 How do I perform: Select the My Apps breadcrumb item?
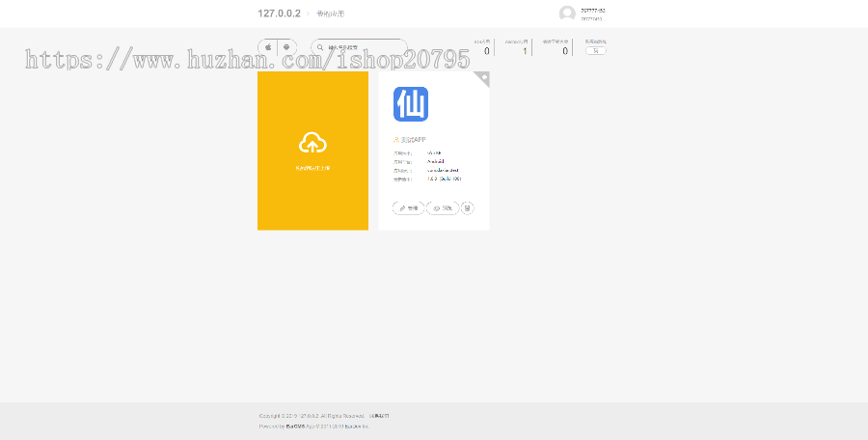(330, 14)
